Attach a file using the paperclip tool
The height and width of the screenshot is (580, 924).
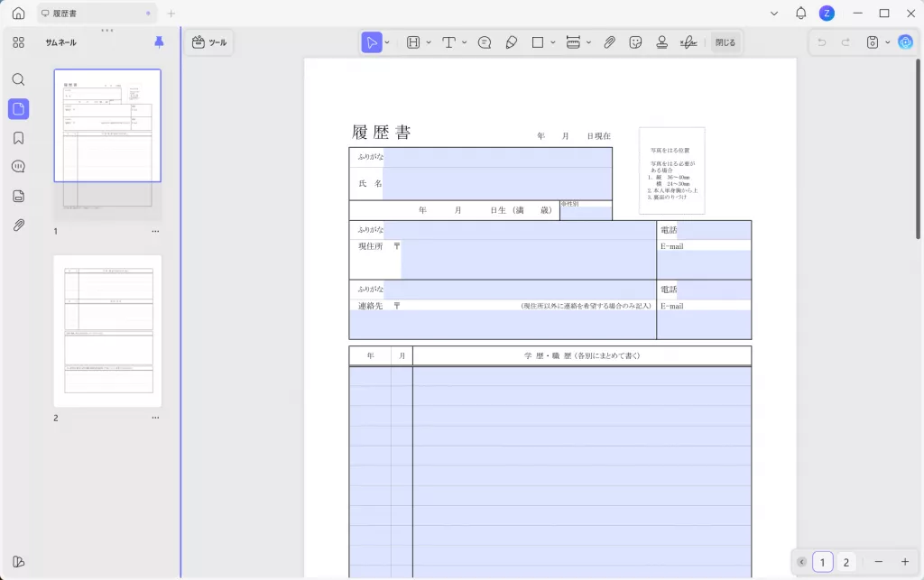pyautogui.click(x=609, y=41)
